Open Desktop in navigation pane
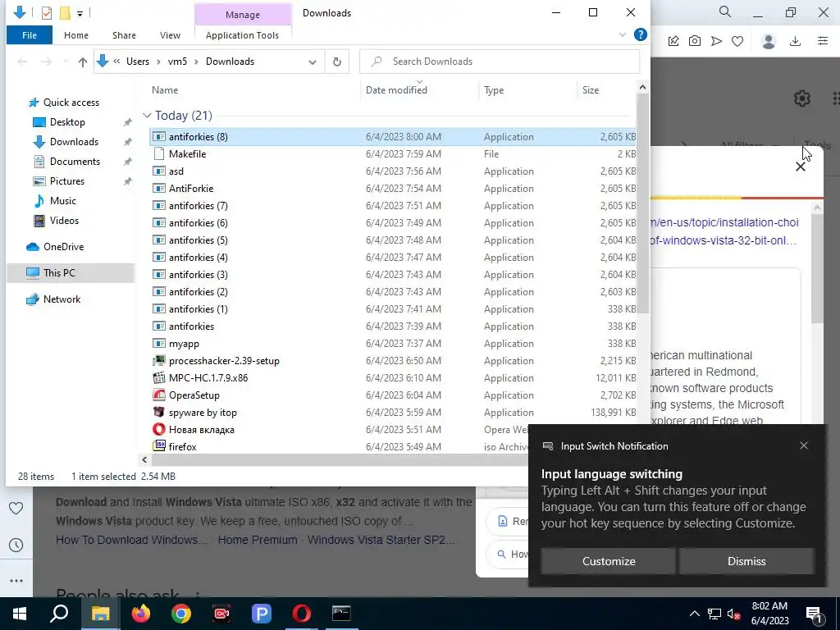Screen dimensions: 840x630 point(67,122)
